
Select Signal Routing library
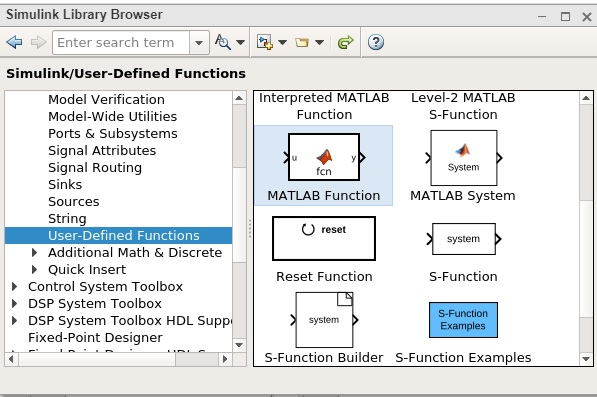tap(95, 167)
